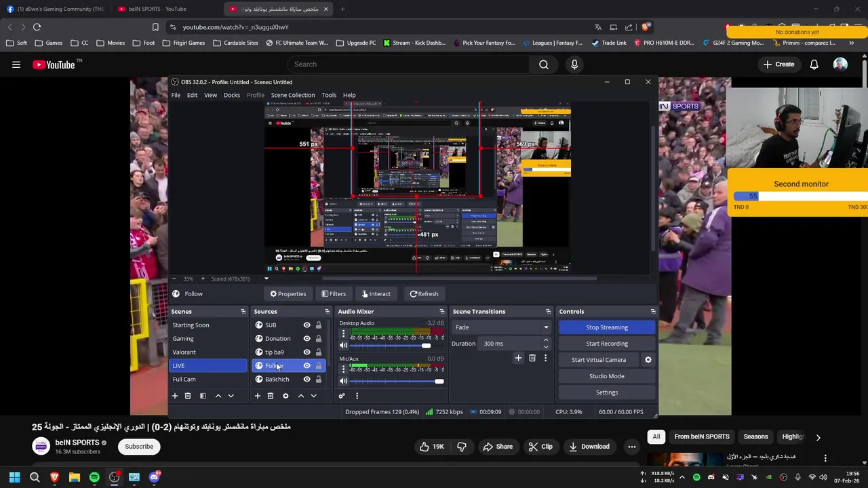Adjust Mic/Aux volume slider
This screenshot has height=488, width=868.
pyautogui.click(x=397, y=382)
